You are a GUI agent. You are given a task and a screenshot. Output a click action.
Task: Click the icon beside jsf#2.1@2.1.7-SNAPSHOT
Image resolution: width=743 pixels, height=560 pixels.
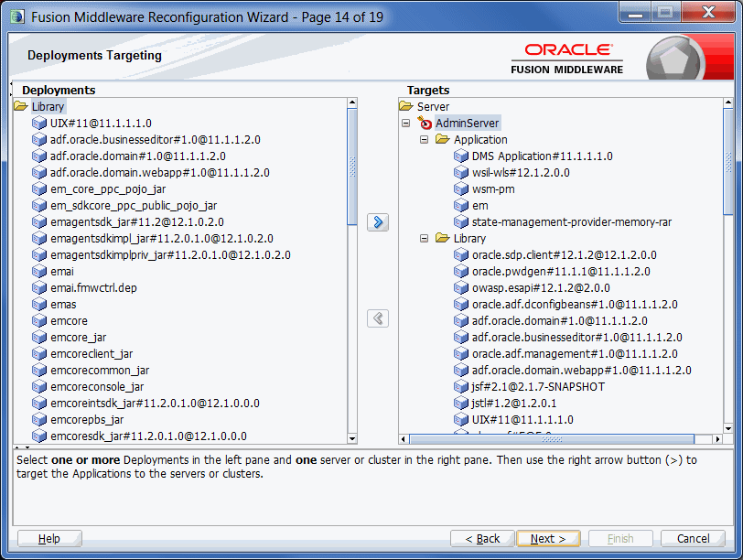pos(460,386)
